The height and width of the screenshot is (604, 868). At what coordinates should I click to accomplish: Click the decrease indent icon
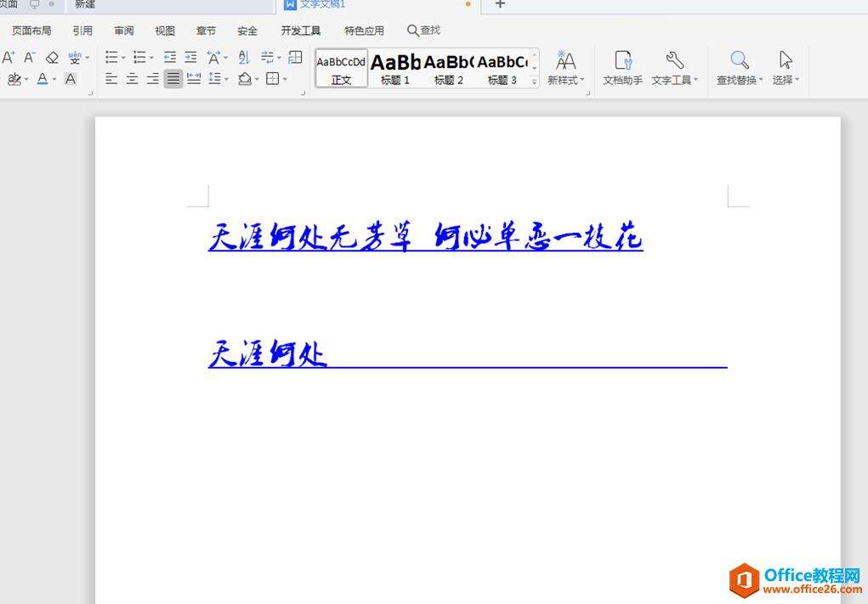tap(170, 58)
